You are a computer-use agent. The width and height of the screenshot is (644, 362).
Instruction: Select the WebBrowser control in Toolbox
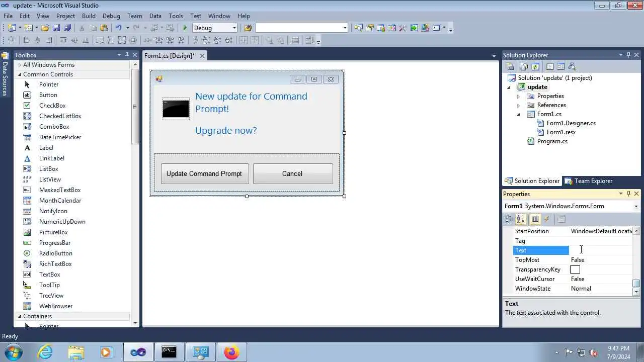coord(56,306)
